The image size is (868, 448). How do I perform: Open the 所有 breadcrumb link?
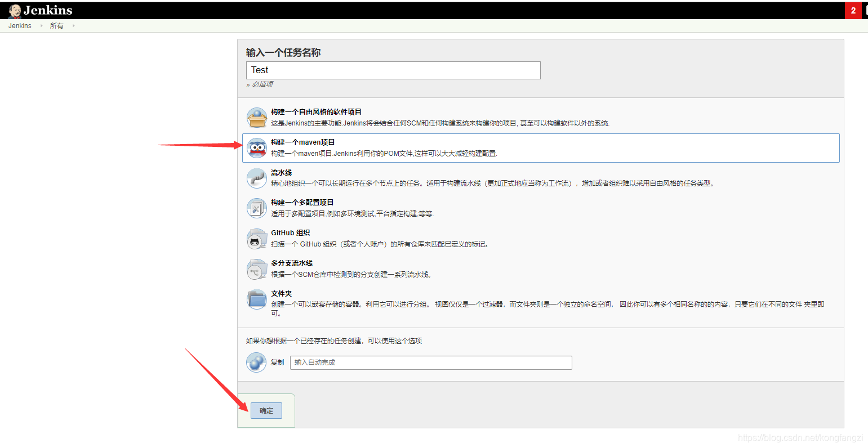(x=56, y=26)
